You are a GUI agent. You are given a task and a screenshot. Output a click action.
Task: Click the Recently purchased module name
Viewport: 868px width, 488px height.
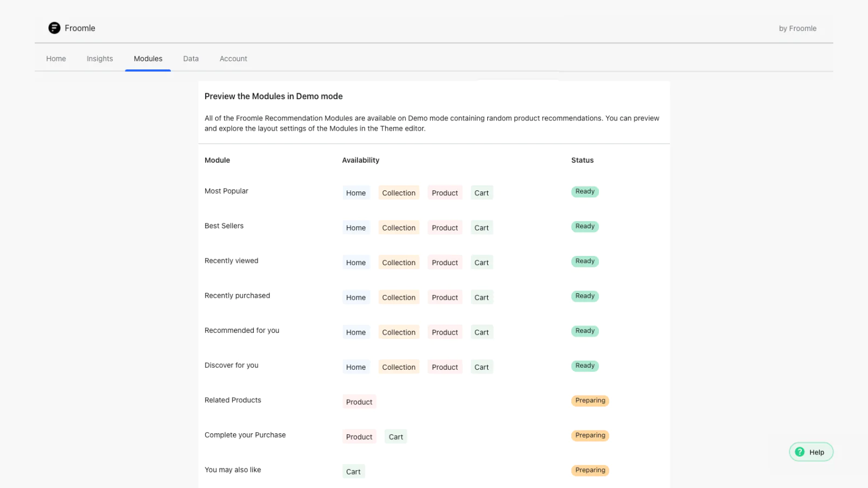click(x=237, y=296)
